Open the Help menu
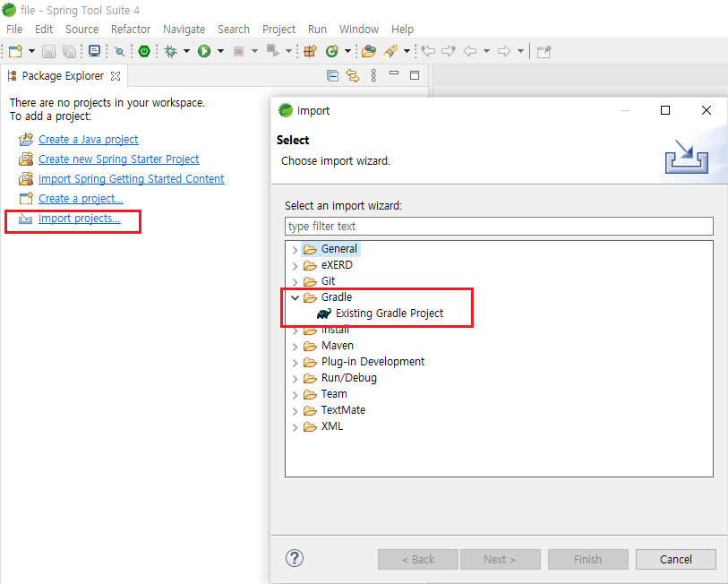Viewport: 728px width, 584px height. point(402,30)
